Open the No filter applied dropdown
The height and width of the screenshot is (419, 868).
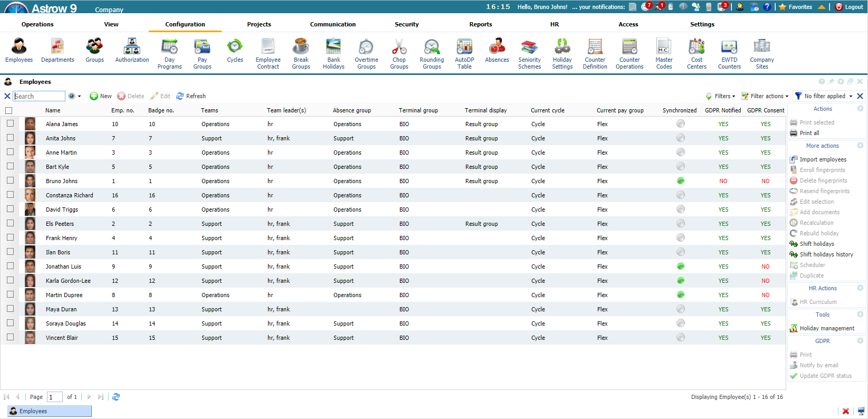click(824, 96)
